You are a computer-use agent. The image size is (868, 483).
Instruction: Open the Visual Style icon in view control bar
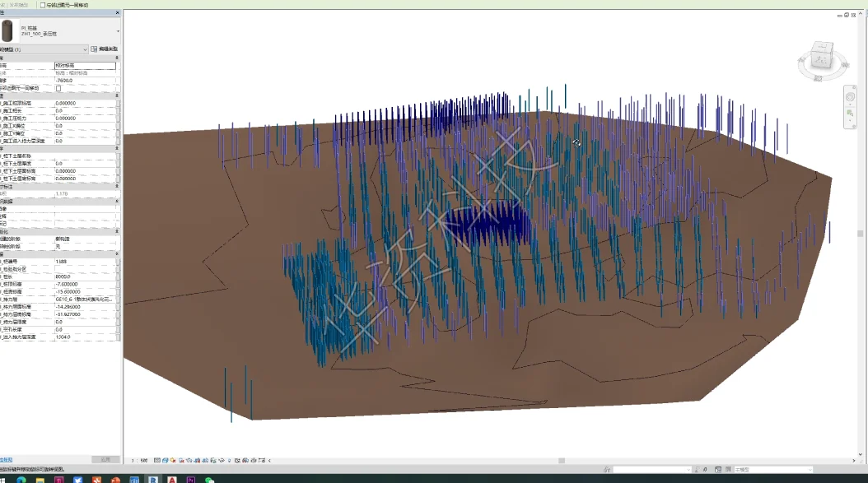click(x=165, y=460)
